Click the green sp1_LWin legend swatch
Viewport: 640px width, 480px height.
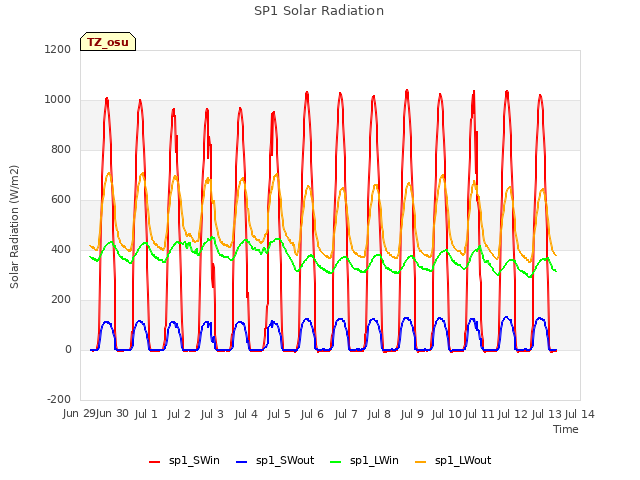point(336,462)
